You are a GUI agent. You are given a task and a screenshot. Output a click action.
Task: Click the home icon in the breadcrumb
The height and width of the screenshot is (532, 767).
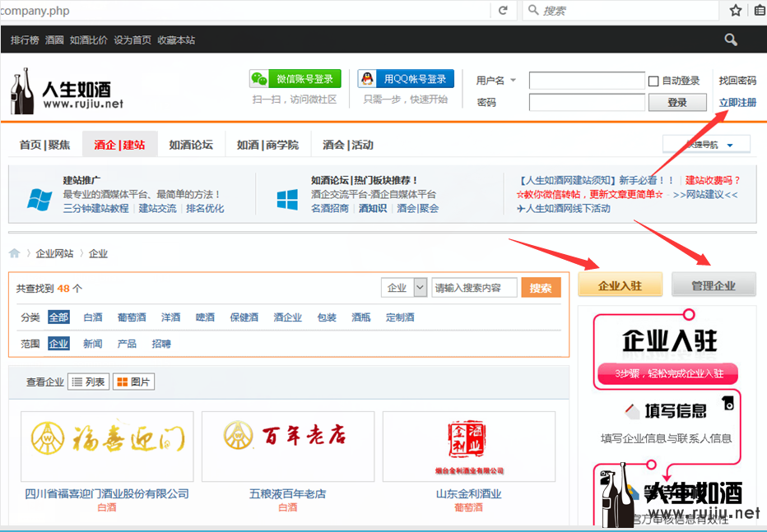coord(14,253)
